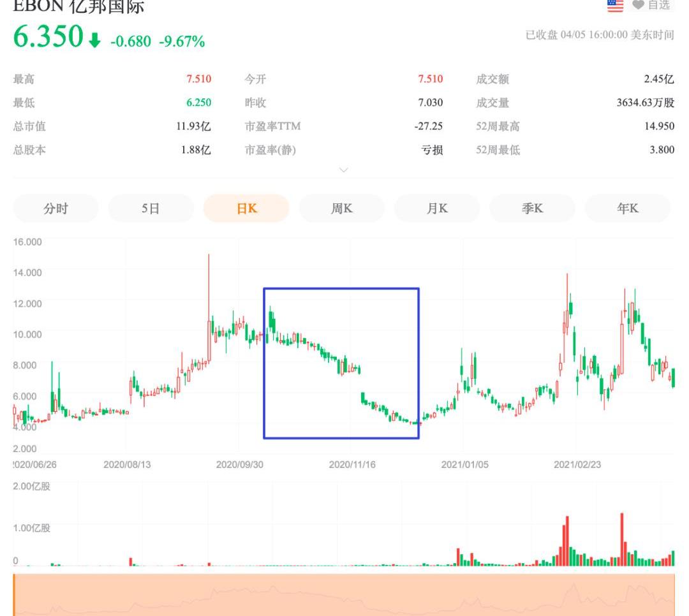Switch to 月K monthly chart
689x616 pixels.
[437, 209]
